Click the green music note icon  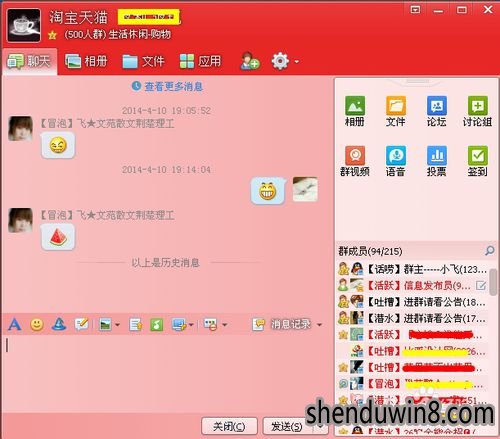[x=157, y=324]
